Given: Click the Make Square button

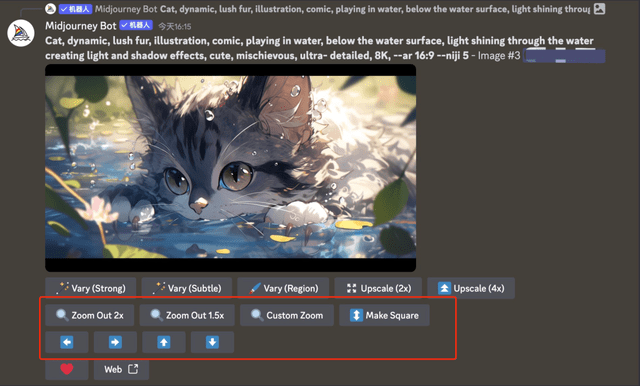Looking at the screenshot, I should click(384, 315).
